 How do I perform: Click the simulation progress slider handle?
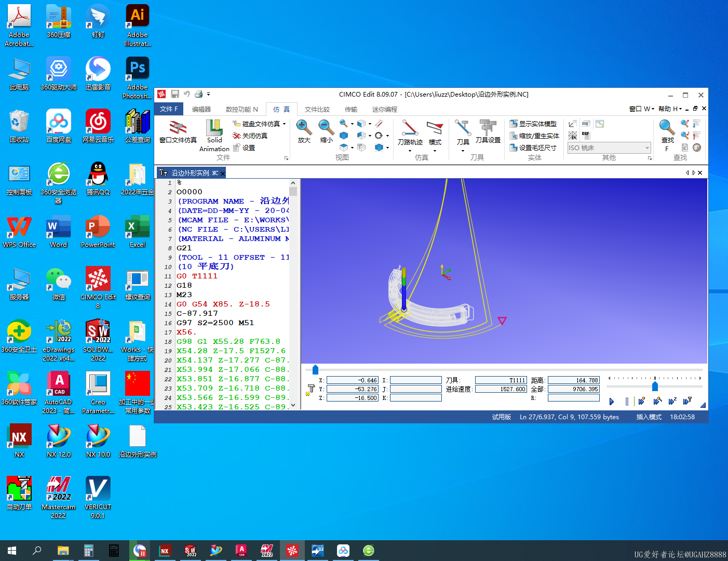click(315, 370)
